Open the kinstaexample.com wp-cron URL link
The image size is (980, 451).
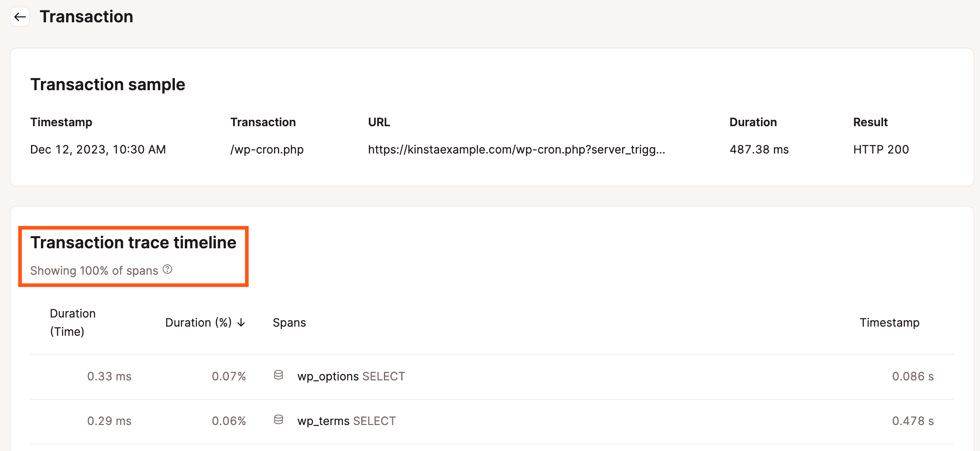516,149
